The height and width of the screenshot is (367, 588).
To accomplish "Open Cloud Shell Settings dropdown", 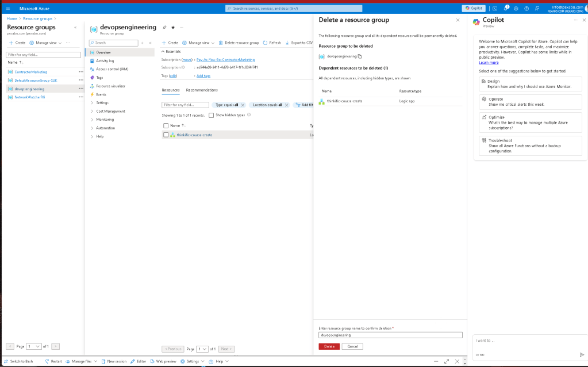I will point(193,361).
